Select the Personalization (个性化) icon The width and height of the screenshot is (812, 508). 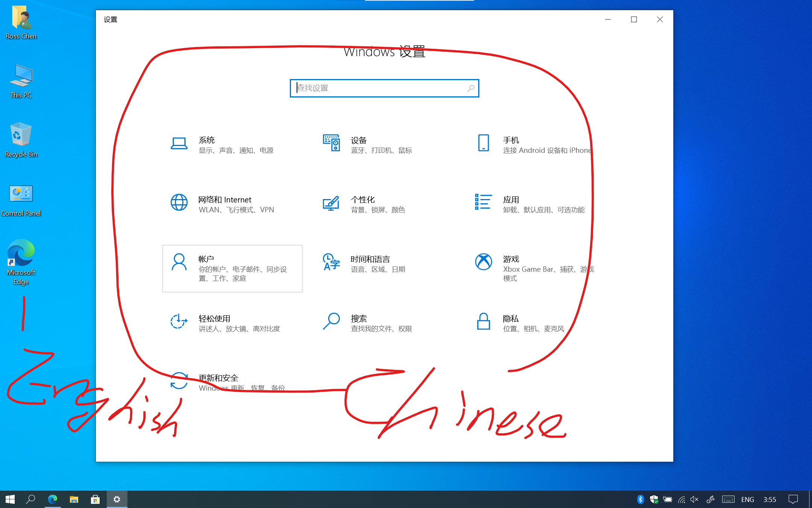point(331,203)
